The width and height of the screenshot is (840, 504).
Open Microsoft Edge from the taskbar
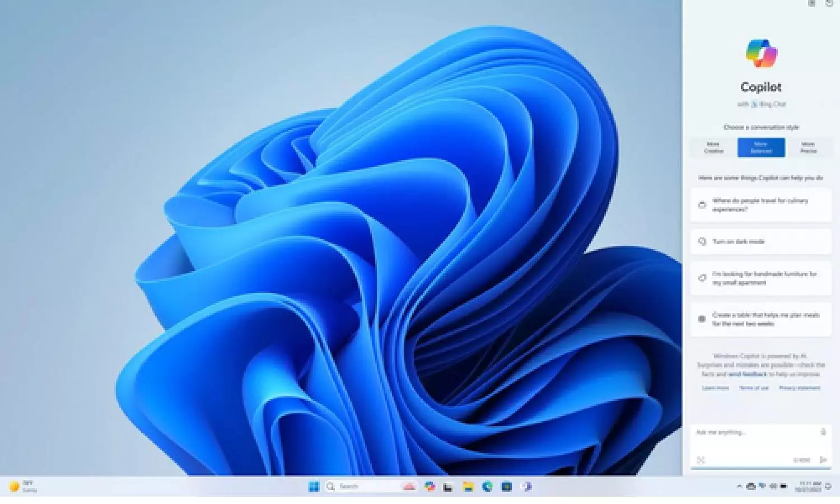coord(487,487)
